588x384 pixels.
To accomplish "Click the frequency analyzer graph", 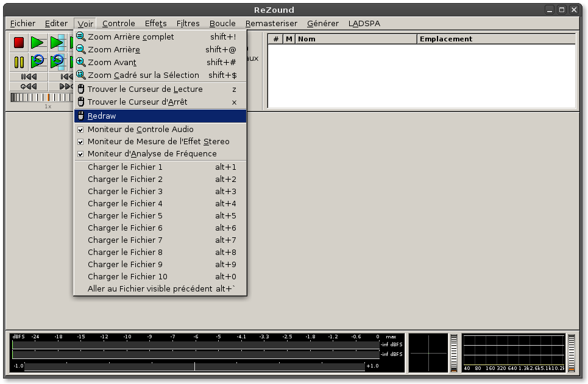I will [x=514, y=353].
